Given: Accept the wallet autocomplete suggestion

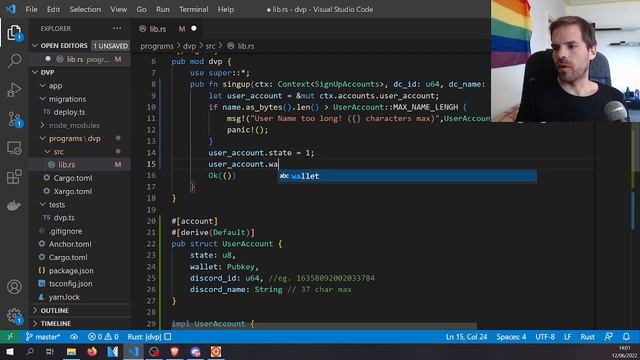Looking at the screenshot, I should coord(407,176).
